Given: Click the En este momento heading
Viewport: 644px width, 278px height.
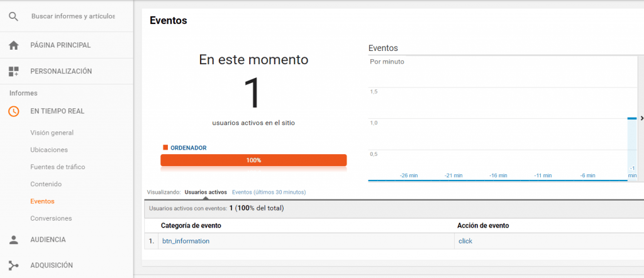Looking at the screenshot, I should pos(253,60).
